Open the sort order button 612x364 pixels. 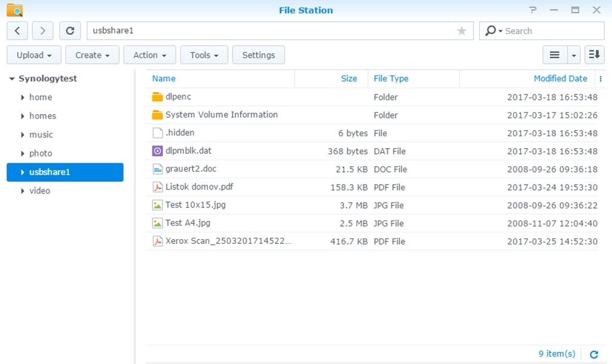tap(594, 55)
